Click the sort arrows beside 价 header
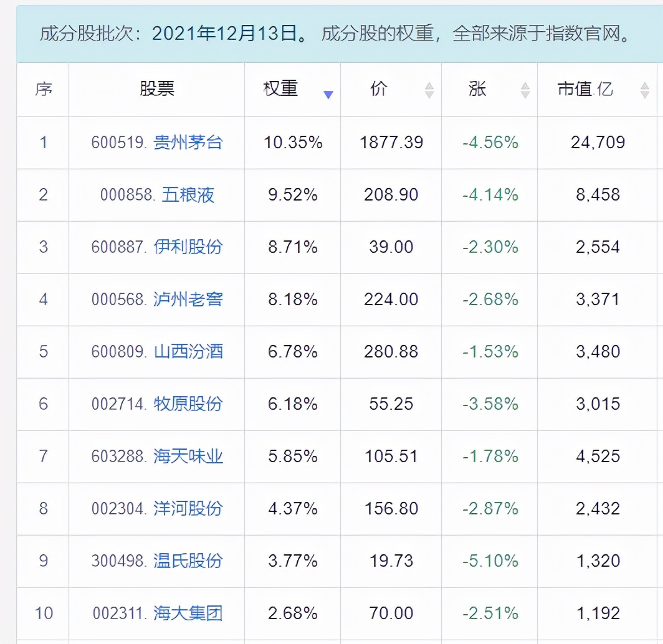The image size is (663, 644). pos(429,90)
